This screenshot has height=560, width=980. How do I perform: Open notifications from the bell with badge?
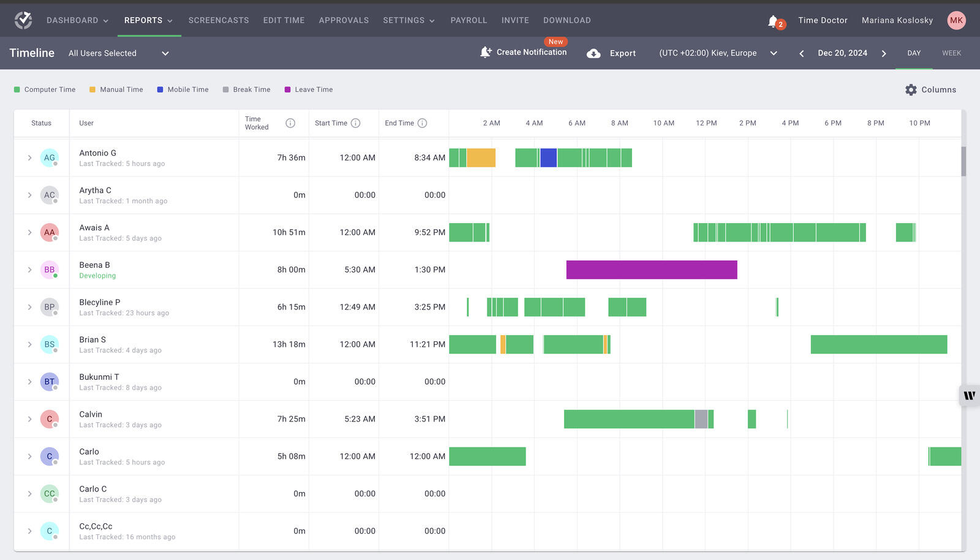point(774,20)
